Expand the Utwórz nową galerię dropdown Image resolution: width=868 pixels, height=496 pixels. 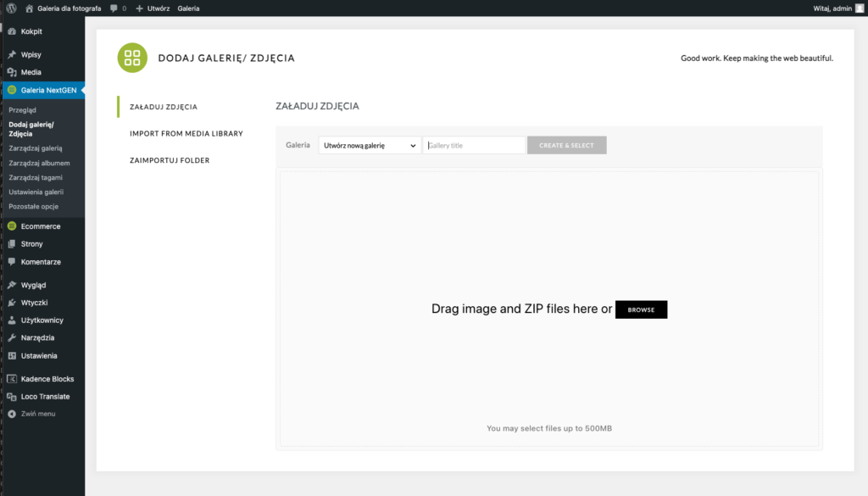coord(370,145)
